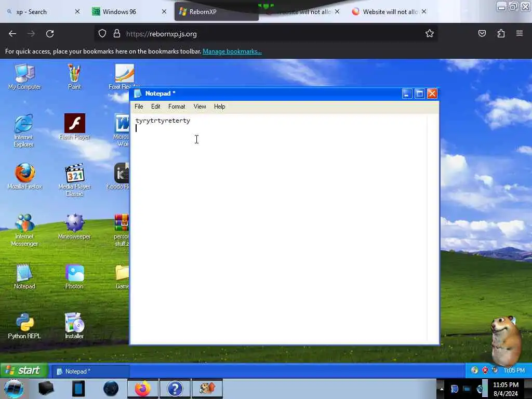Click the dark round globe taskbar icon

(111, 389)
